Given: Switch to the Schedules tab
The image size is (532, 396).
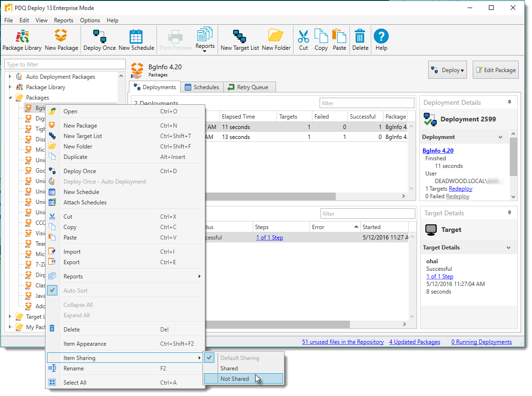Looking at the screenshot, I should [x=202, y=87].
